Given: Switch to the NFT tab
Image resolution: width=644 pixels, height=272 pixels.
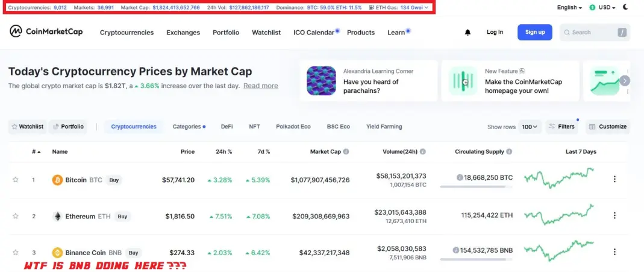Looking at the screenshot, I should [254, 127].
